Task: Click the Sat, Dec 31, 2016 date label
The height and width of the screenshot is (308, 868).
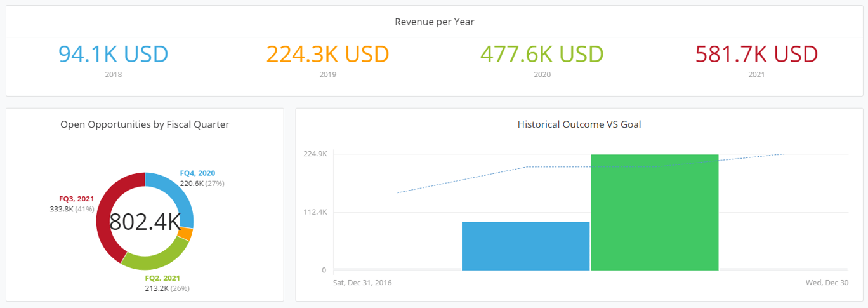Action: (362, 283)
